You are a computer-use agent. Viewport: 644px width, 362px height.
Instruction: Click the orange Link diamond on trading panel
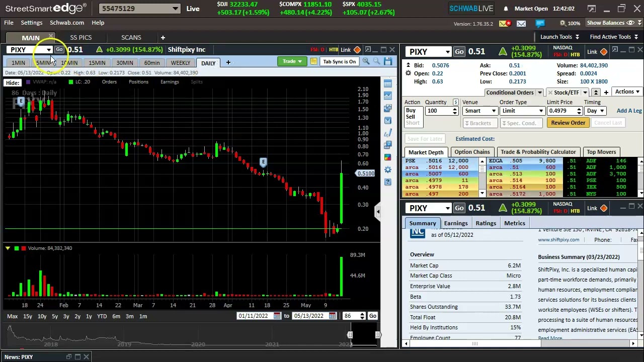coord(604,52)
